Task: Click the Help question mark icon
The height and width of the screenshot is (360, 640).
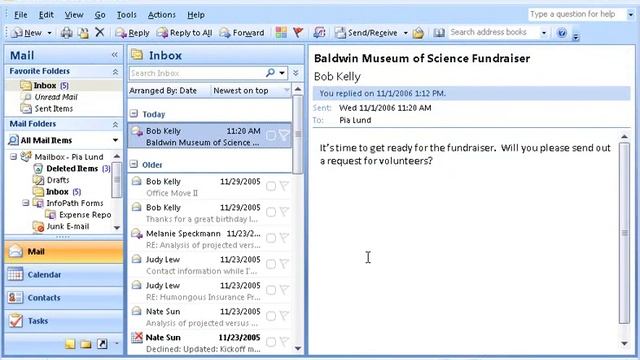Action: pos(562,33)
